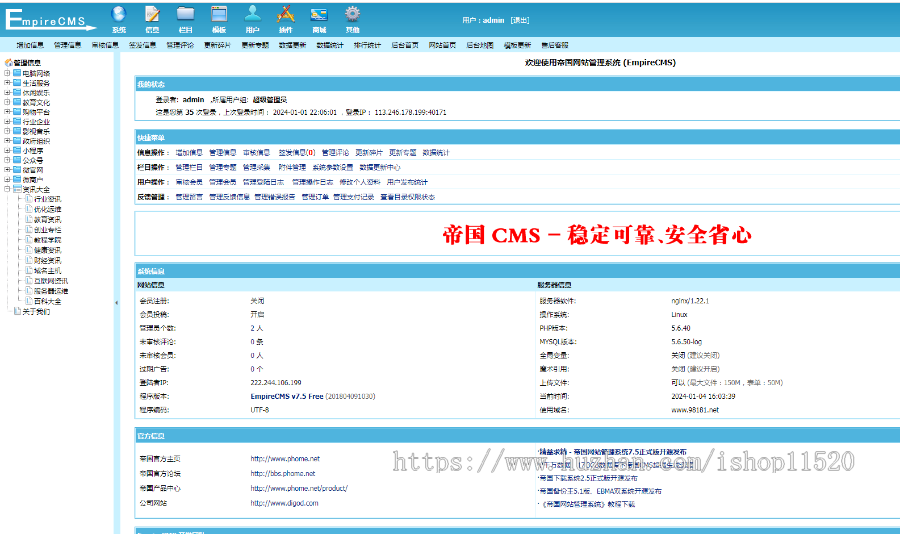
Task: Open the 系统 (System) globe icon
Action: click(119, 14)
